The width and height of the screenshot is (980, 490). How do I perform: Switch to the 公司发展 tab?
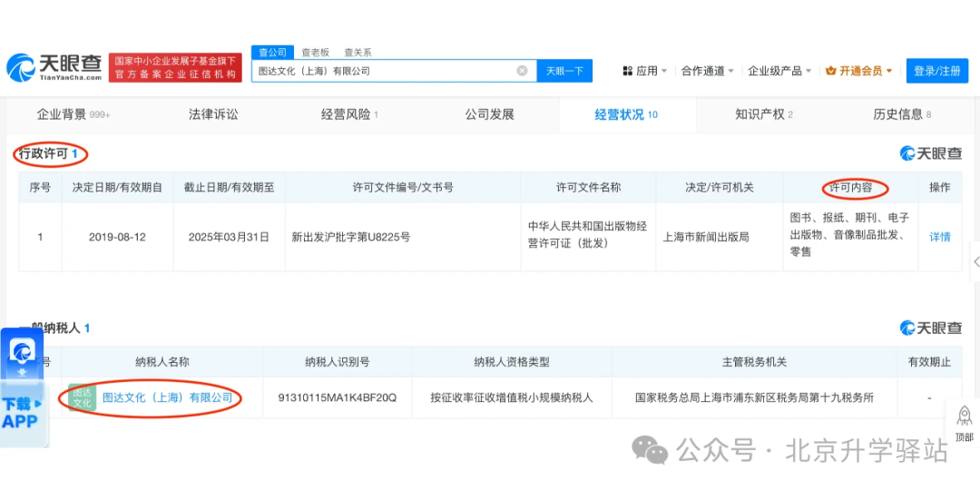(489, 114)
